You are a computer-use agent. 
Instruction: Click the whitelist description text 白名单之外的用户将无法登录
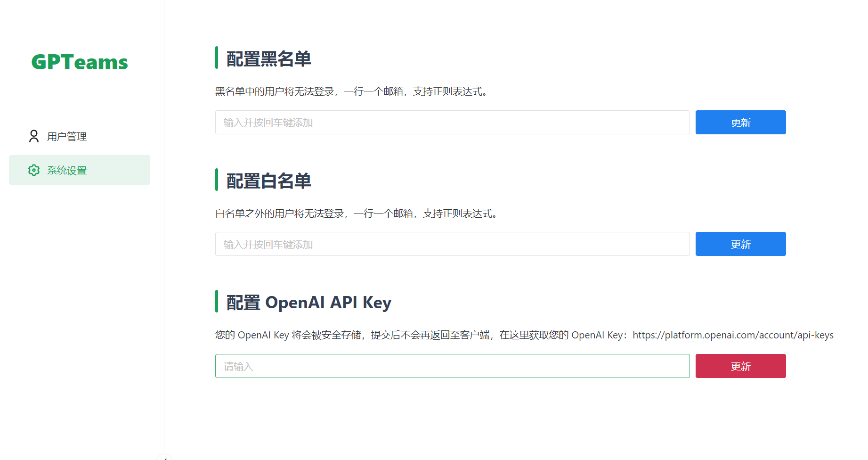click(x=280, y=214)
